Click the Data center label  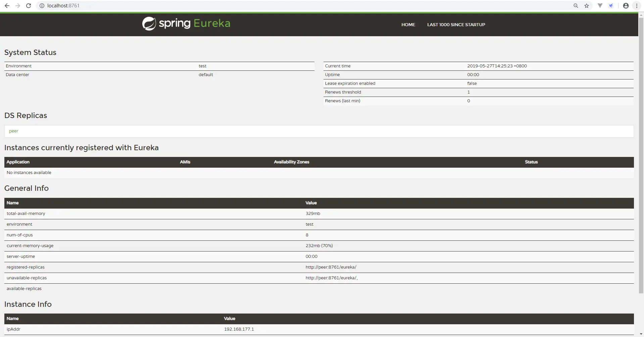click(x=17, y=75)
